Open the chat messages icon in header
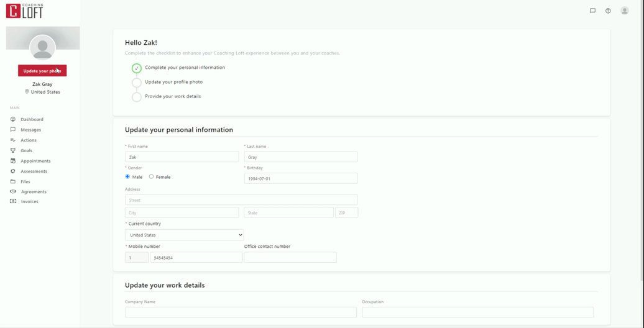 tap(592, 11)
